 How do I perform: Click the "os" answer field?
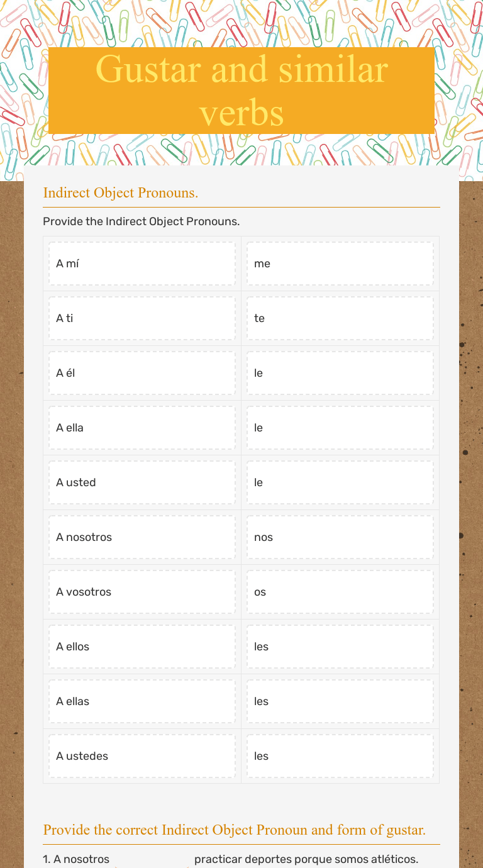coord(340,592)
